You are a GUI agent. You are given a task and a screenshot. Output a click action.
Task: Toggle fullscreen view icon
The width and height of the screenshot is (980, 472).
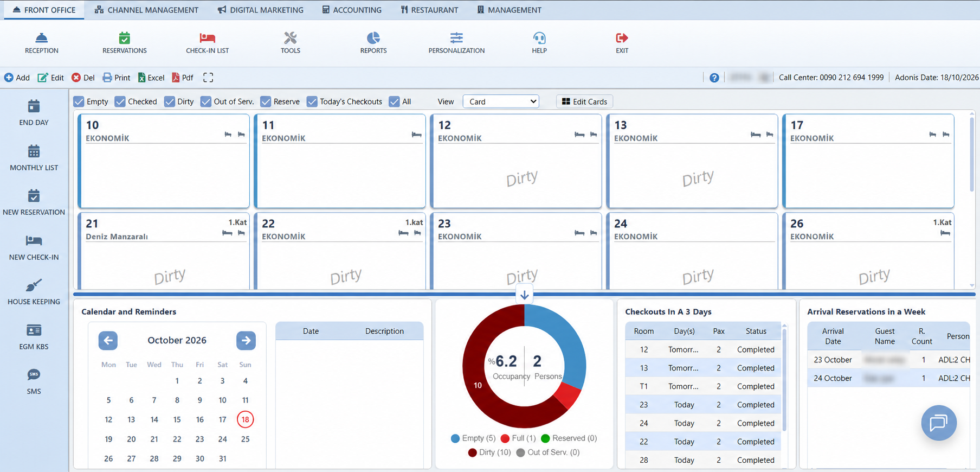click(x=208, y=78)
